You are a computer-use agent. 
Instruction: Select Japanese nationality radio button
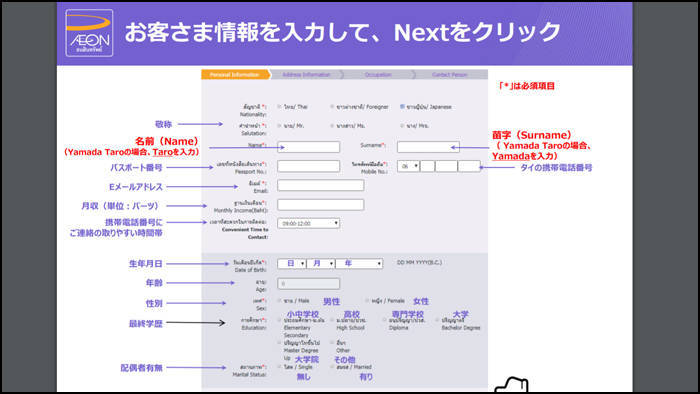402,107
